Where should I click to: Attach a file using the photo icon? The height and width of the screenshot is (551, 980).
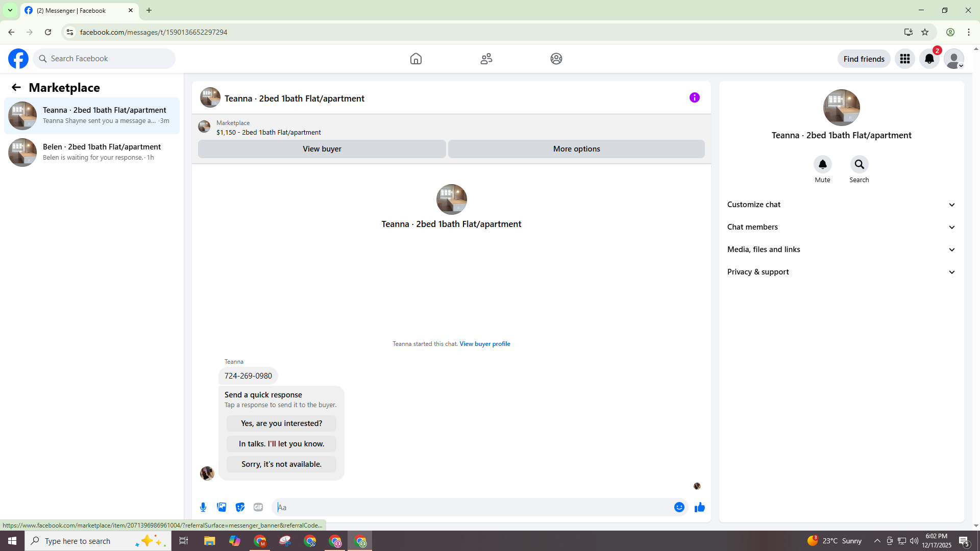(x=222, y=507)
